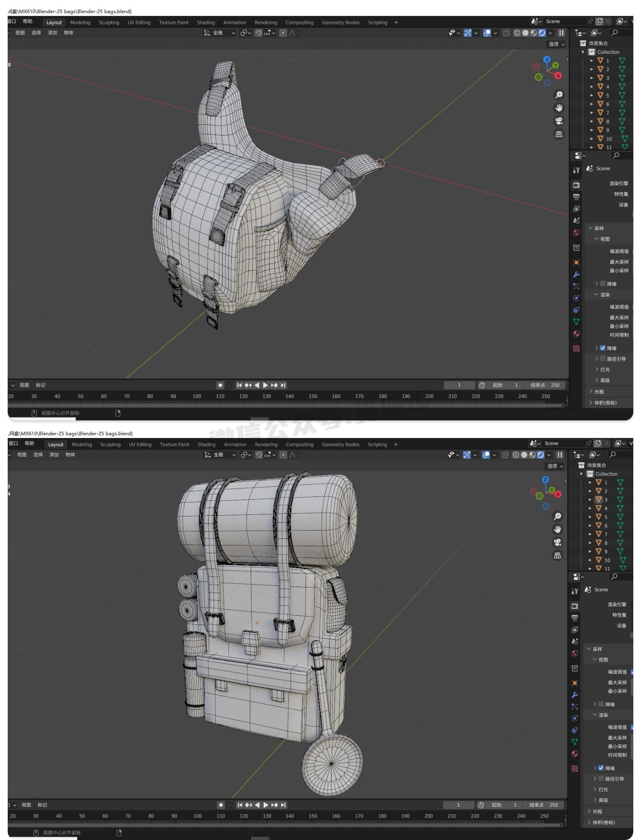
Task: Jump to start frame in backpack timeline
Action: click(240, 805)
